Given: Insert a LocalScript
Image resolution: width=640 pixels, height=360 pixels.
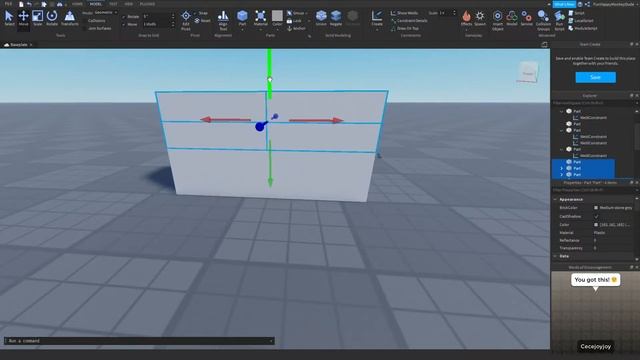Looking at the screenshot, I should 581,21.
